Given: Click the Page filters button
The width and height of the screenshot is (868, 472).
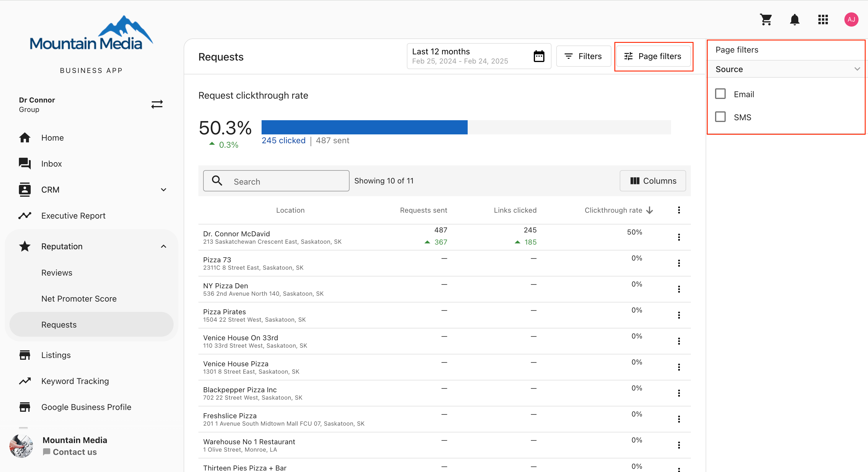Looking at the screenshot, I should pos(653,56).
